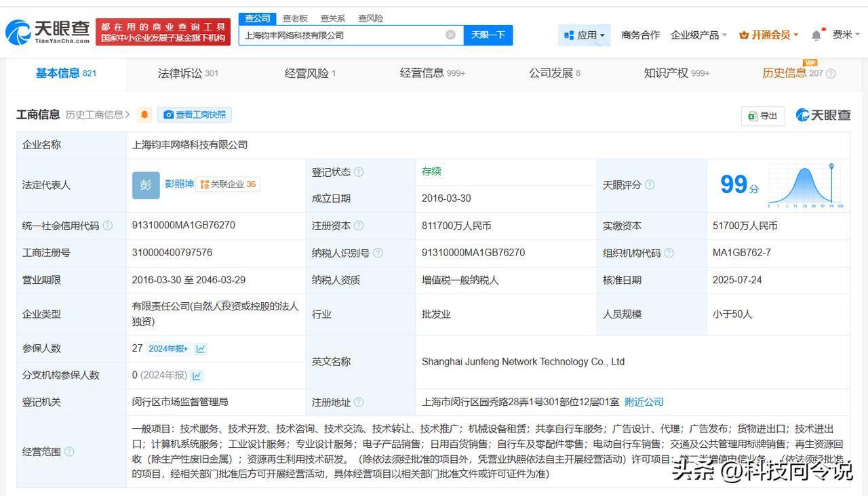
Task: Click the 小于50人 staff size value
Action: coord(732,314)
